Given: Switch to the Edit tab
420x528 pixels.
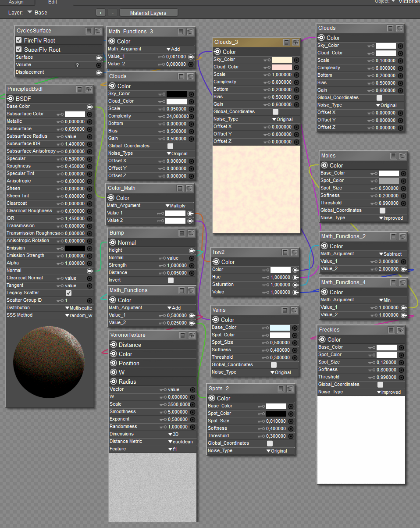Looking at the screenshot, I should 53,2.
